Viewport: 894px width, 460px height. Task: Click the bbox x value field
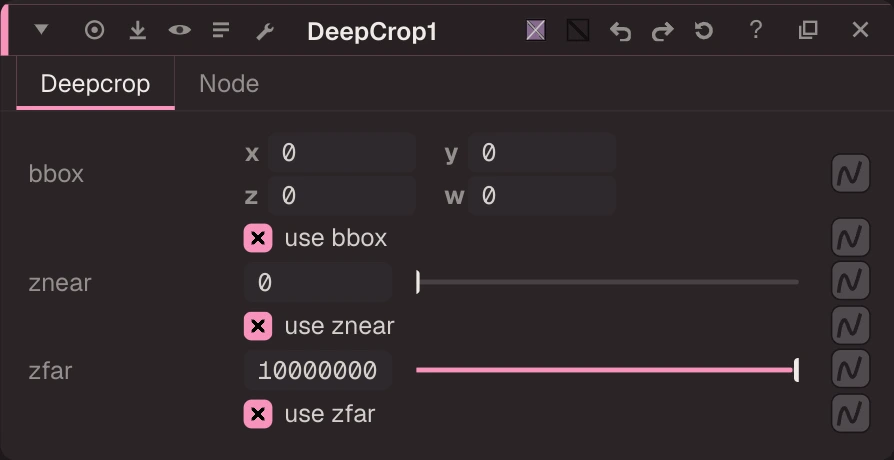[341, 153]
